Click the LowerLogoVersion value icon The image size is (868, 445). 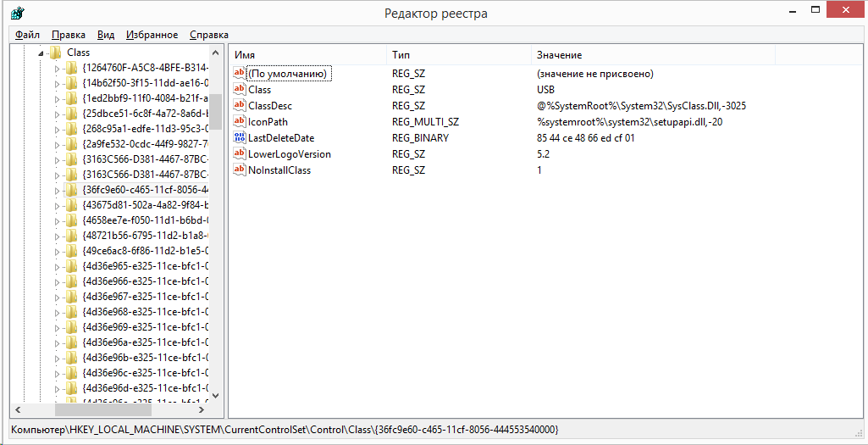coord(240,154)
